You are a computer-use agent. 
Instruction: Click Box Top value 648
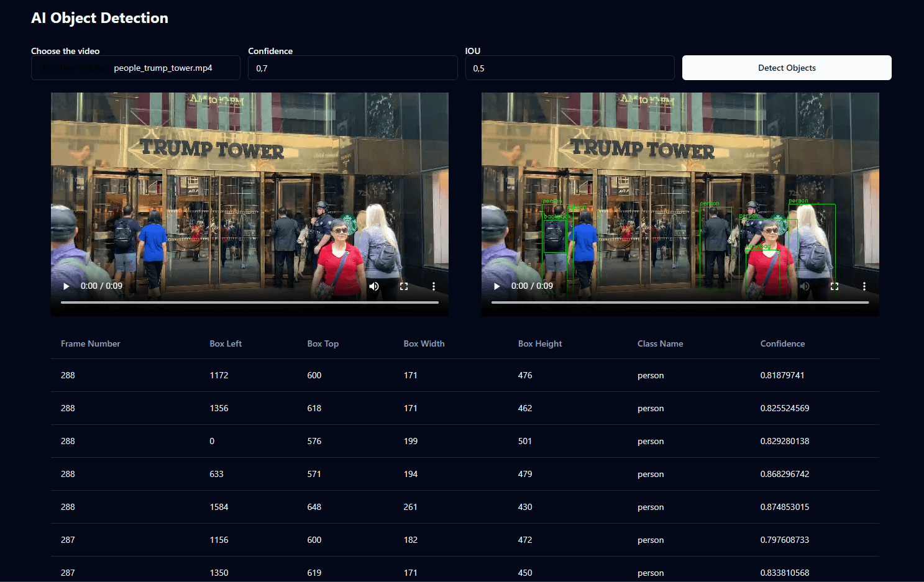pos(314,507)
